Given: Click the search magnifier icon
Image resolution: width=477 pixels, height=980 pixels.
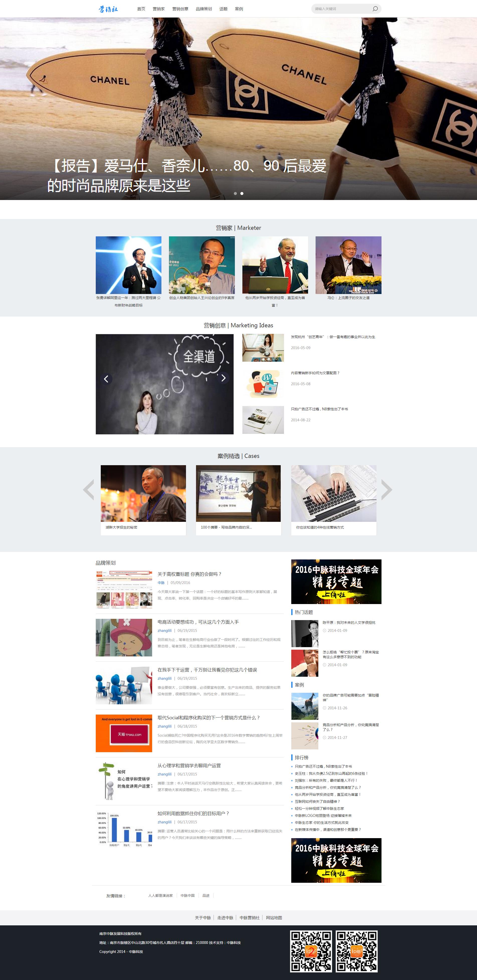Looking at the screenshot, I should (x=375, y=9).
